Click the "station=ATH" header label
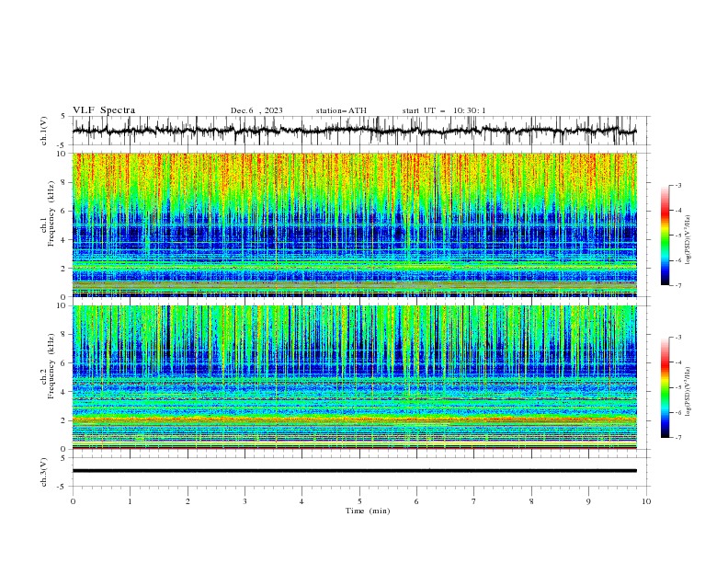This screenshot has width=728, height=563. click(x=341, y=110)
